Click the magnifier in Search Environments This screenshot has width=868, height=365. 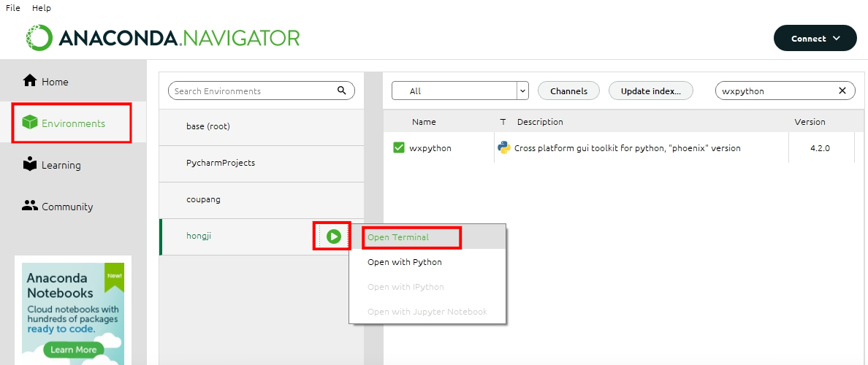[x=341, y=90]
